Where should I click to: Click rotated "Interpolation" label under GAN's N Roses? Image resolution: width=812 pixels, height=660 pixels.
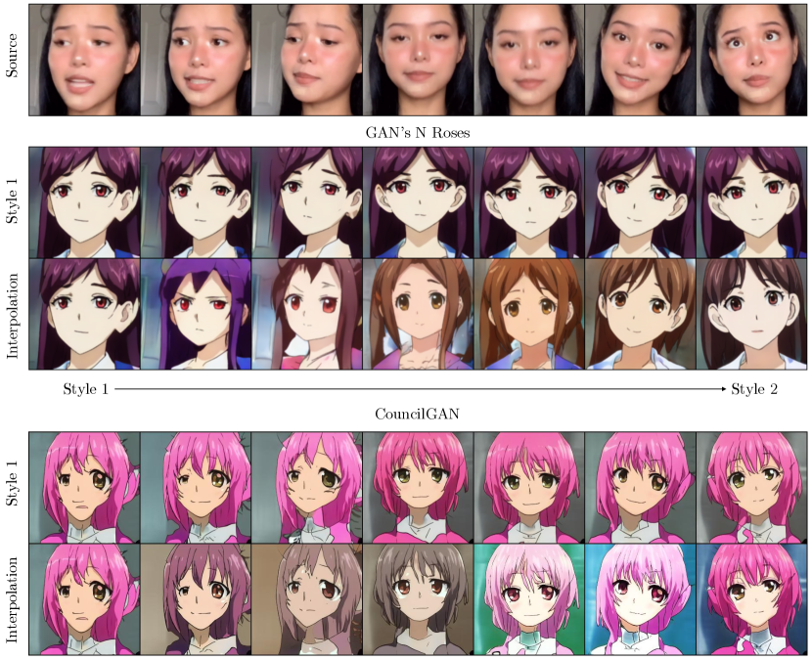12,316
